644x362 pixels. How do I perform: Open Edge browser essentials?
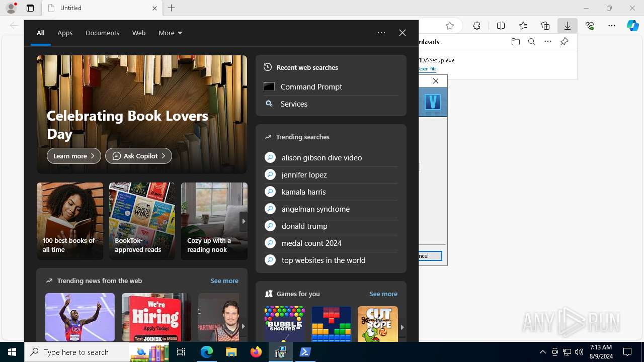pyautogui.click(x=590, y=26)
